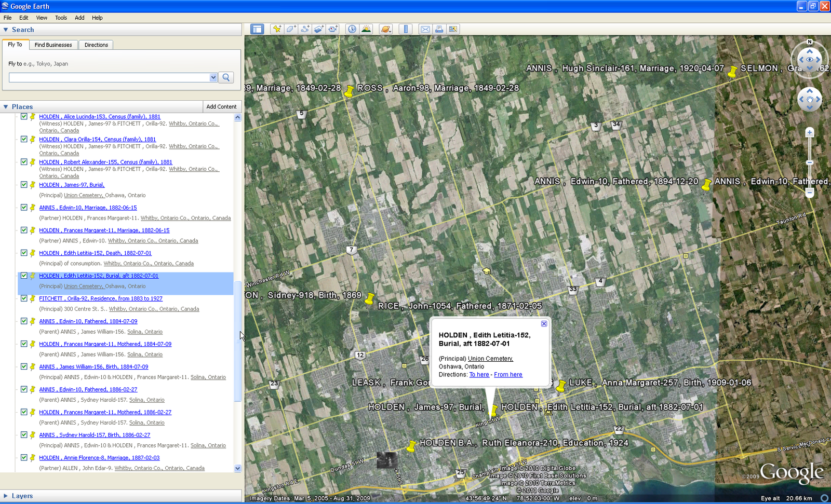
Task: Toggle FITCHETT Orilla-92 Residence checkbox
Action: (x=24, y=298)
